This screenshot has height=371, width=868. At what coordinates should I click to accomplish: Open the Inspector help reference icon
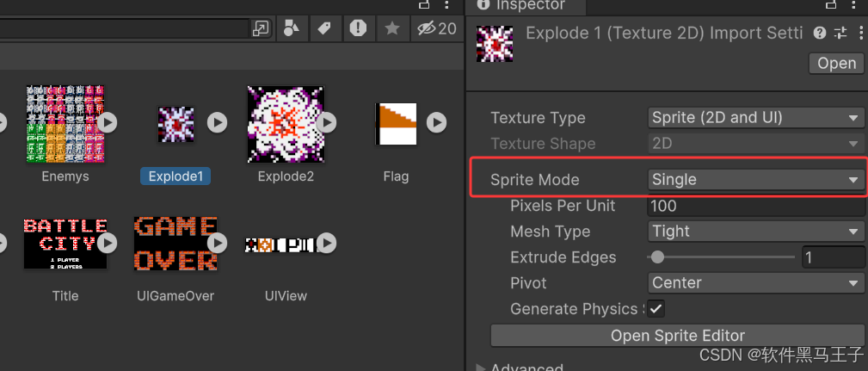[820, 34]
